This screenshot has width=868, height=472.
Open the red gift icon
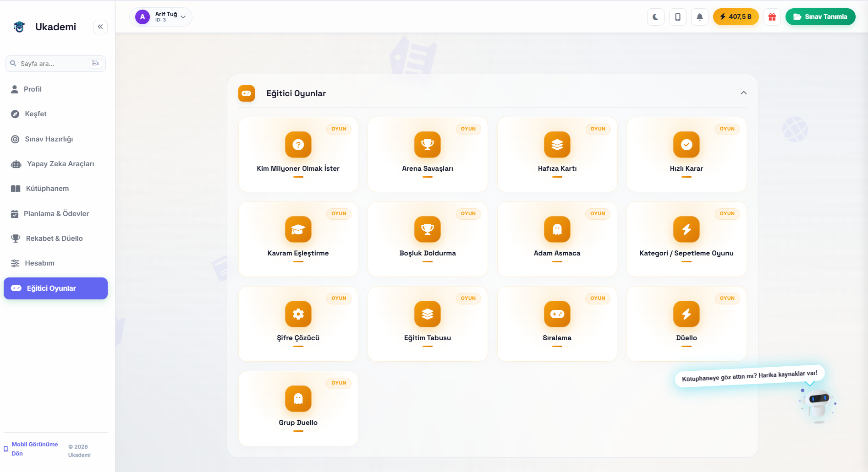[772, 17]
